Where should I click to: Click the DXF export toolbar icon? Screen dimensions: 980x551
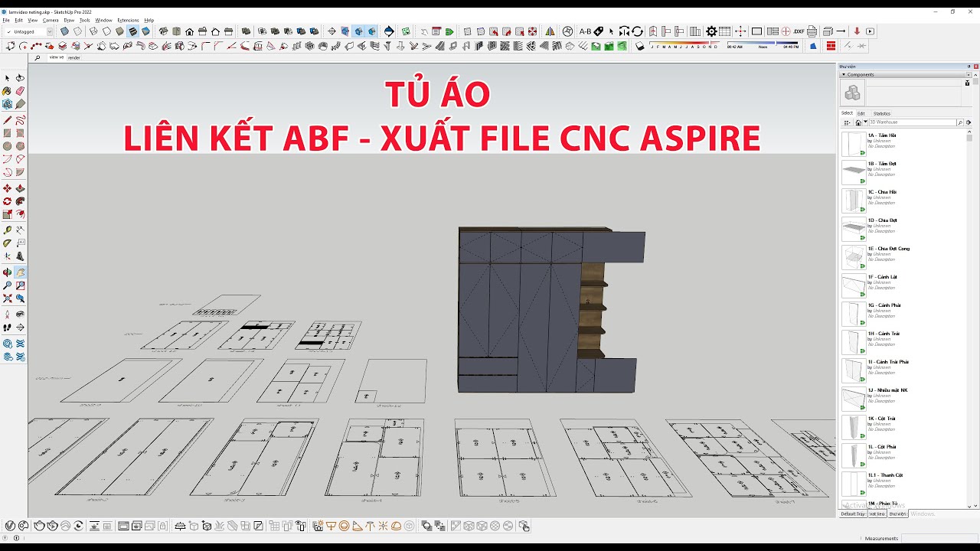tap(799, 31)
